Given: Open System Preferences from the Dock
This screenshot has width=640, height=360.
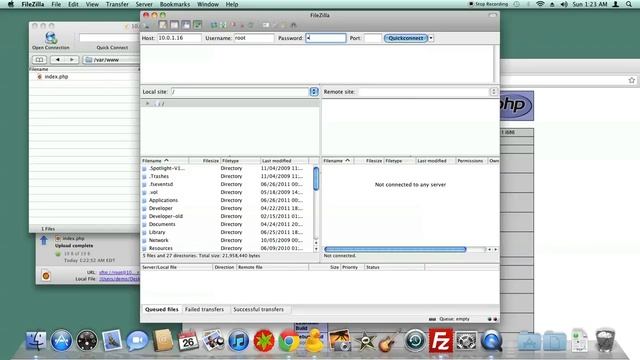Looking at the screenshot, I should click(x=466, y=341).
